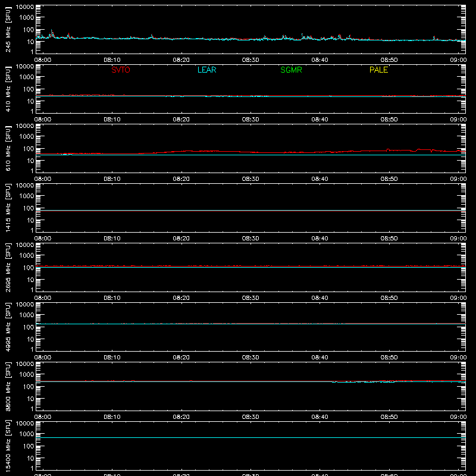The image size is (476, 476).
Task: Click 08:10 time label under 245 MHz plot
Action: (112, 60)
